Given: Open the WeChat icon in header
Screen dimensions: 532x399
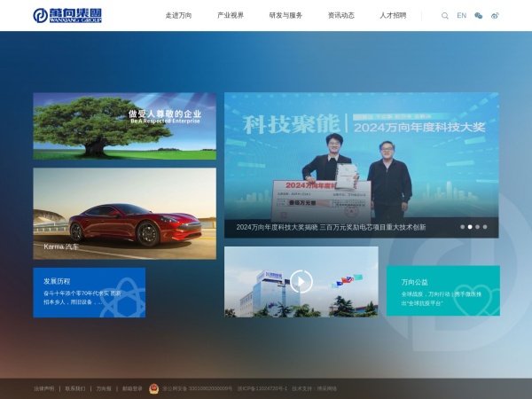Looking at the screenshot, I should [479, 16].
